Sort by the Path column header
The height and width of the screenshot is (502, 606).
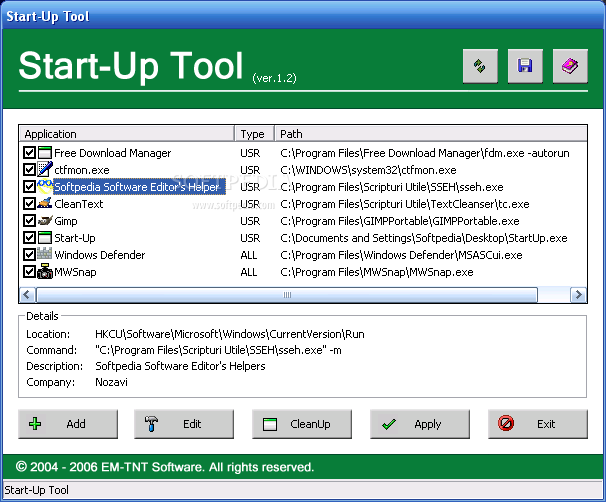[431, 134]
